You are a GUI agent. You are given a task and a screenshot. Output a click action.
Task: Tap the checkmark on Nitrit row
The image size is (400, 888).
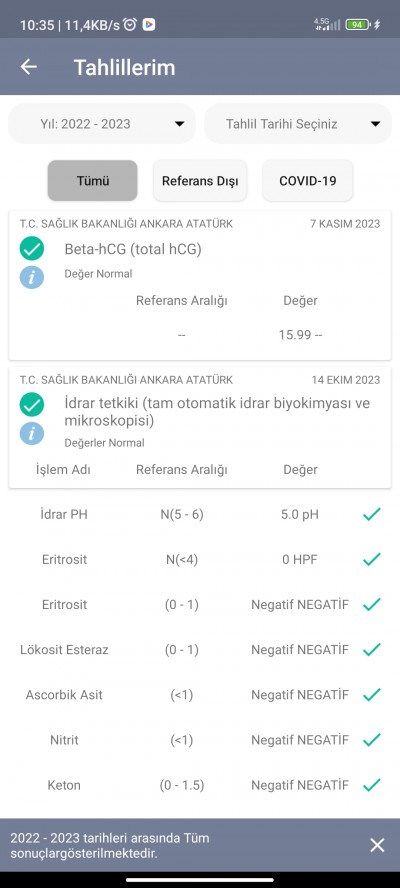point(372,740)
